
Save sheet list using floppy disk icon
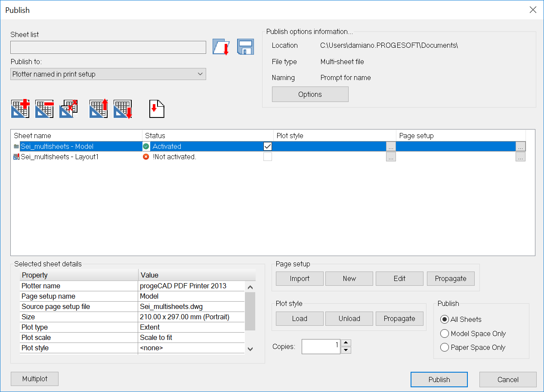245,47
